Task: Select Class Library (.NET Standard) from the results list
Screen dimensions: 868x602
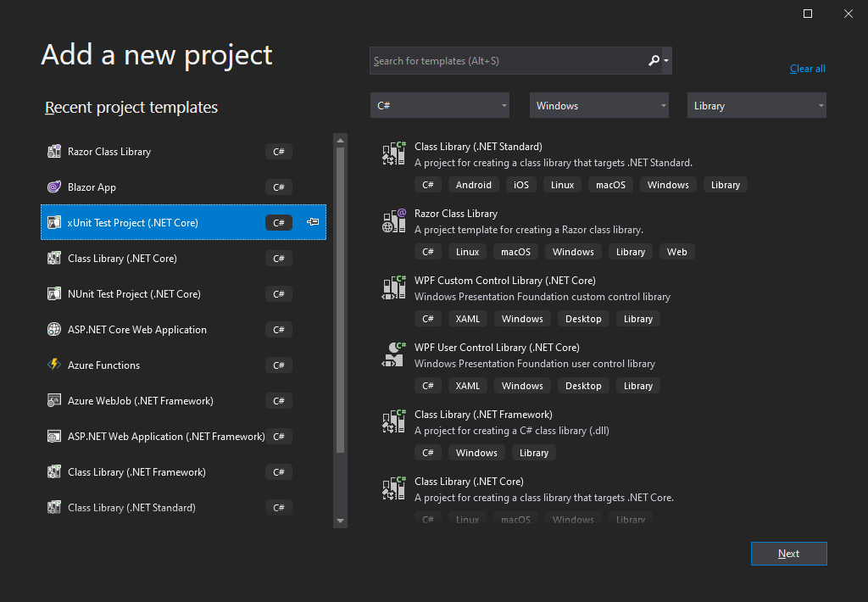Action: [x=478, y=147]
